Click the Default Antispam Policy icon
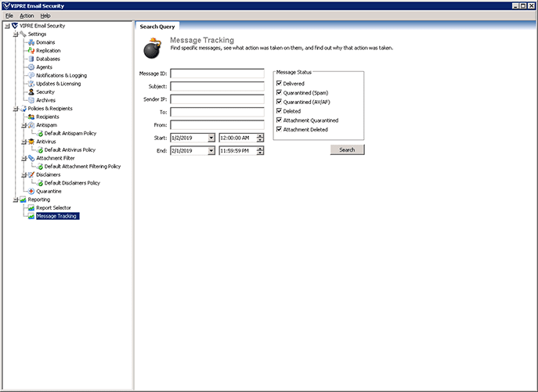Screen dimensions: 538x392 click(39, 133)
